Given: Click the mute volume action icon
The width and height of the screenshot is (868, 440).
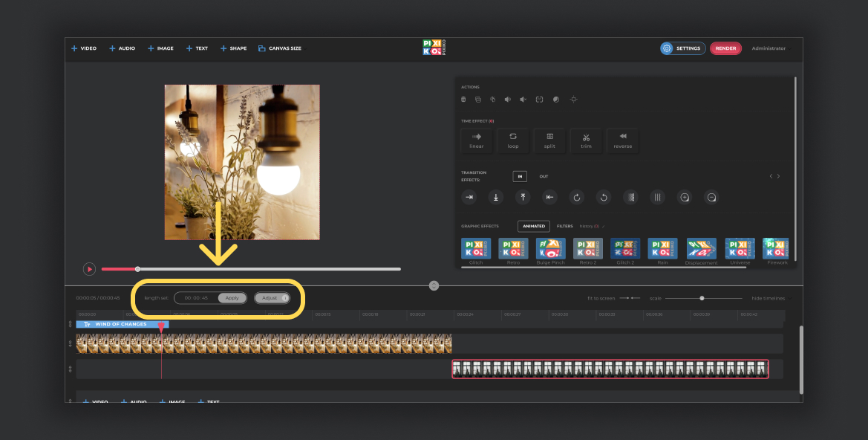Looking at the screenshot, I should pyautogui.click(x=523, y=100).
